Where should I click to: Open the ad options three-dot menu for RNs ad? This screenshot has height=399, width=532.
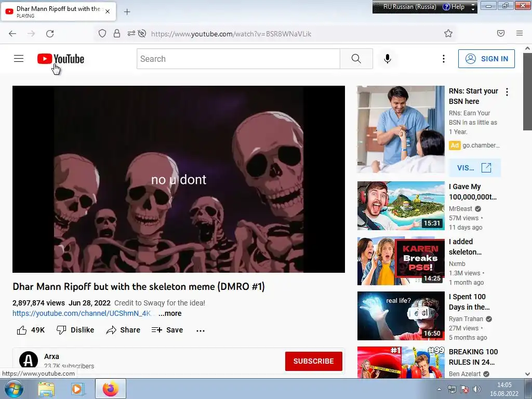(x=507, y=92)
